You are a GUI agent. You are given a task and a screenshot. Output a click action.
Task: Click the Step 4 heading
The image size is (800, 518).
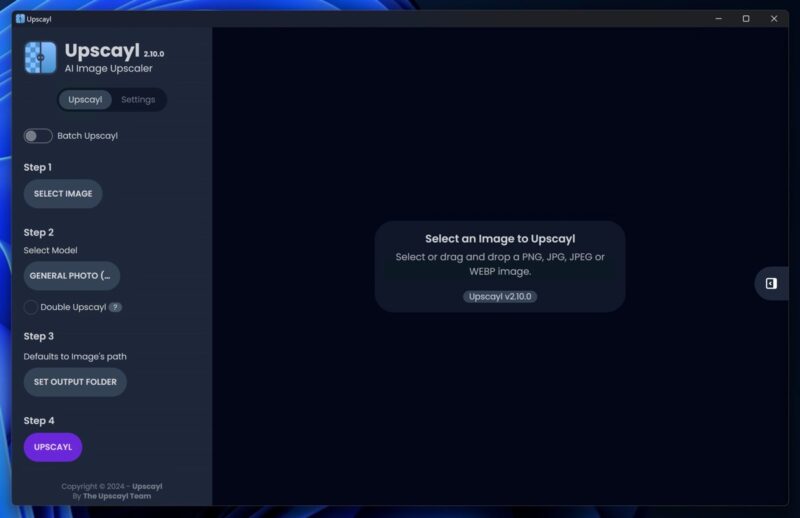tap(39, 421)
